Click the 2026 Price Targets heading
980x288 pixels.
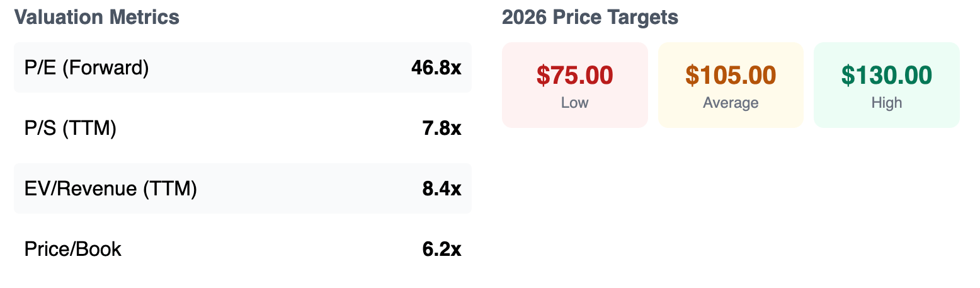click(590, 18)
